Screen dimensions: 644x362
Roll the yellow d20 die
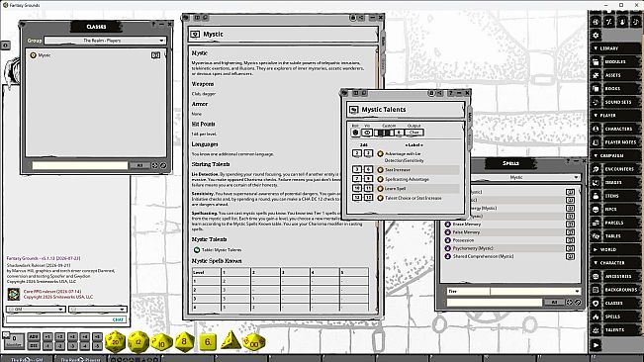pyautogui.click(x=115, y=341)
